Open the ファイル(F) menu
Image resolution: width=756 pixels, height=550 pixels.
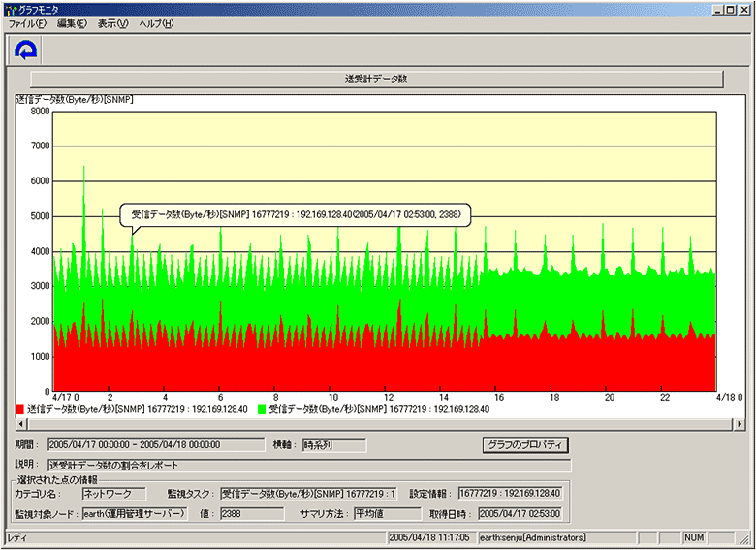click(x=27, y=24)
